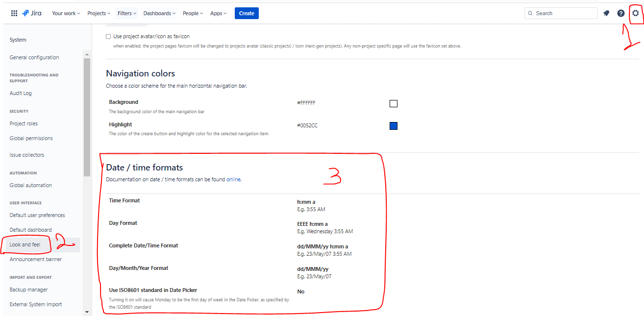The width and height of the screenshot is (644, 316).
Task: Enable project avatar/icon as favicon
Action: (x=108, y=36)
